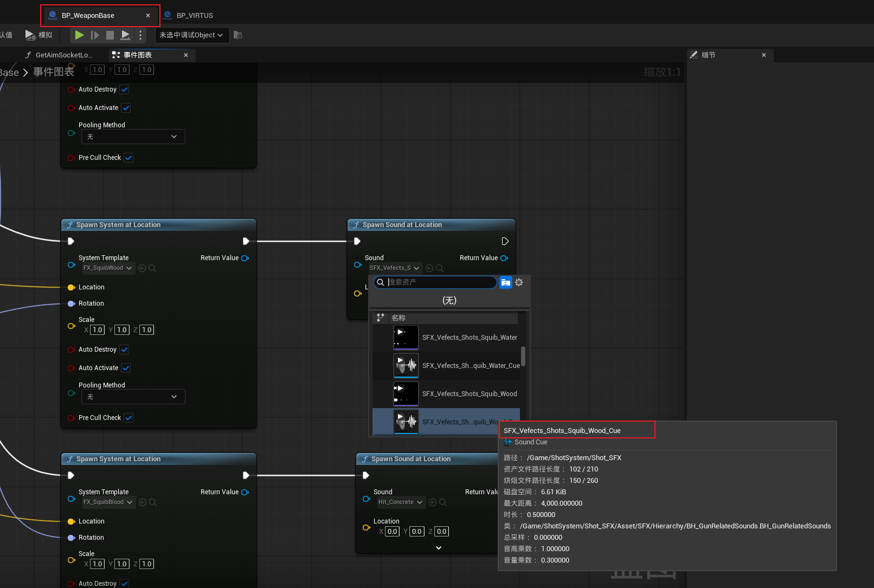Click output execution pin of SFX_Vefects sound node

click(505, 241)
